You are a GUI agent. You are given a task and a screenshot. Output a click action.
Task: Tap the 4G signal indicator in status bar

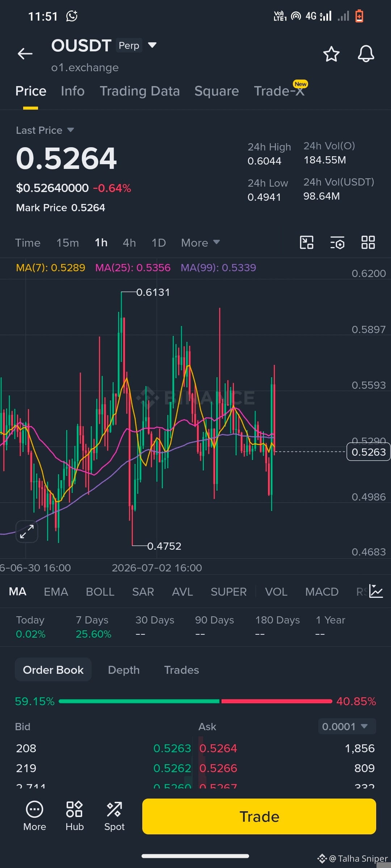point(319,16)
